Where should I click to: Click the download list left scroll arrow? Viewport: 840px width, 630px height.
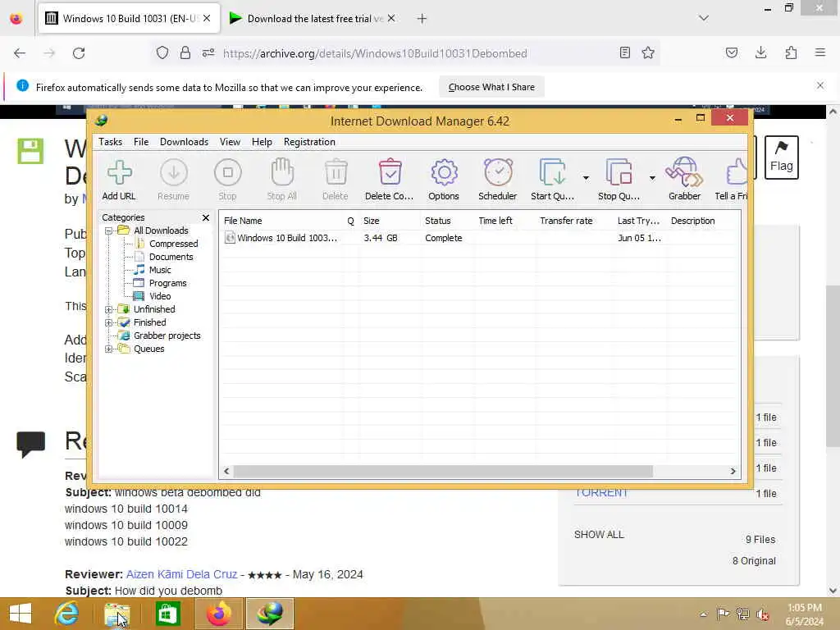(x=226, y=472)
